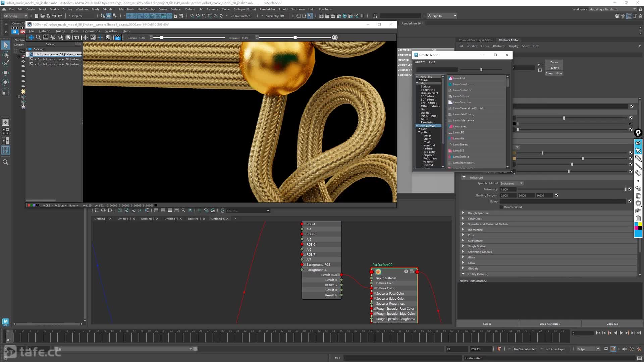Click the trash can icon on right toolbar
Viewport: 644px width, 362px height.
pyautogui.click(x=638, y=196)
